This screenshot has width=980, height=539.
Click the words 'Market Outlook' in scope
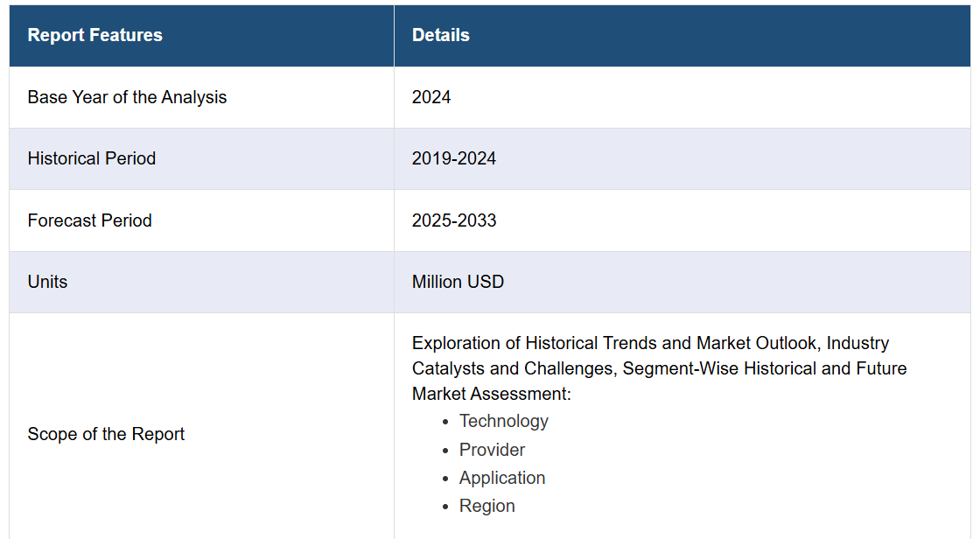click(756, 343)
